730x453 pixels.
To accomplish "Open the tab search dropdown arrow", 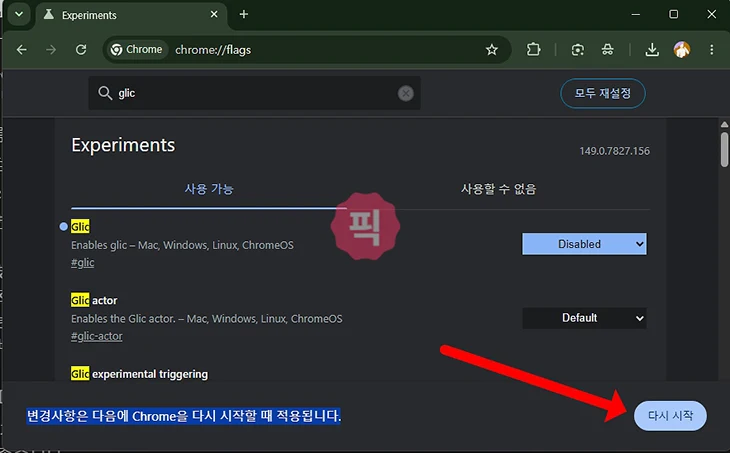I will pos(19,14).
